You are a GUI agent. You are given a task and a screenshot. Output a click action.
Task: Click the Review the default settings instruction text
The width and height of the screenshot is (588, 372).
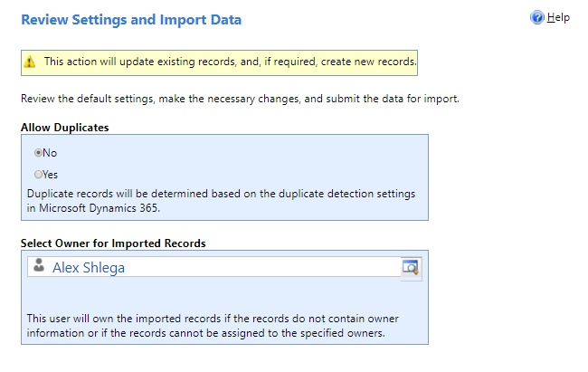240,99
